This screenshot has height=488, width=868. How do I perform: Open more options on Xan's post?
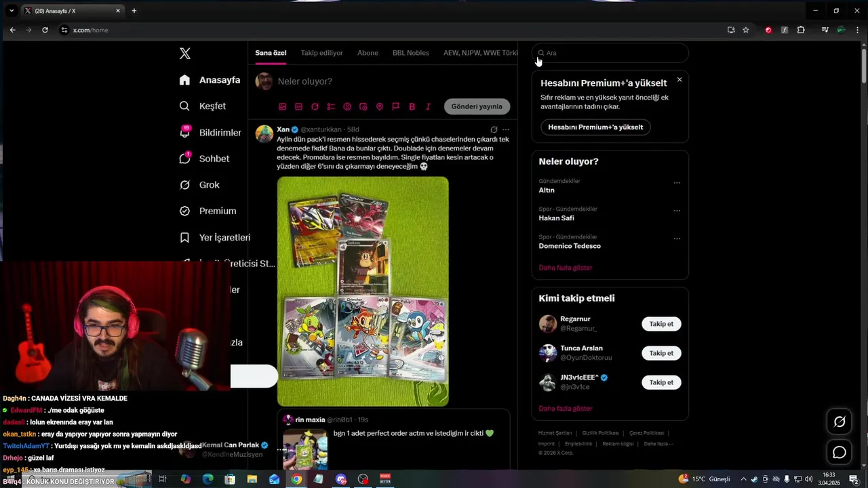point(505,129)
